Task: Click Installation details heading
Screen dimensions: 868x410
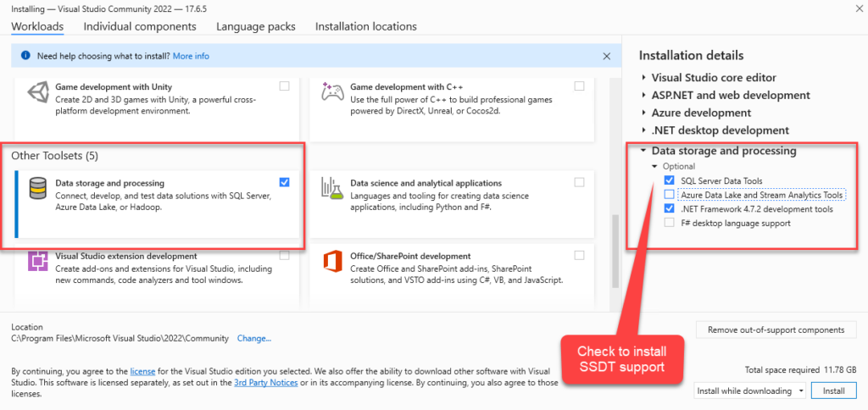Action: [x=691, y=55]
